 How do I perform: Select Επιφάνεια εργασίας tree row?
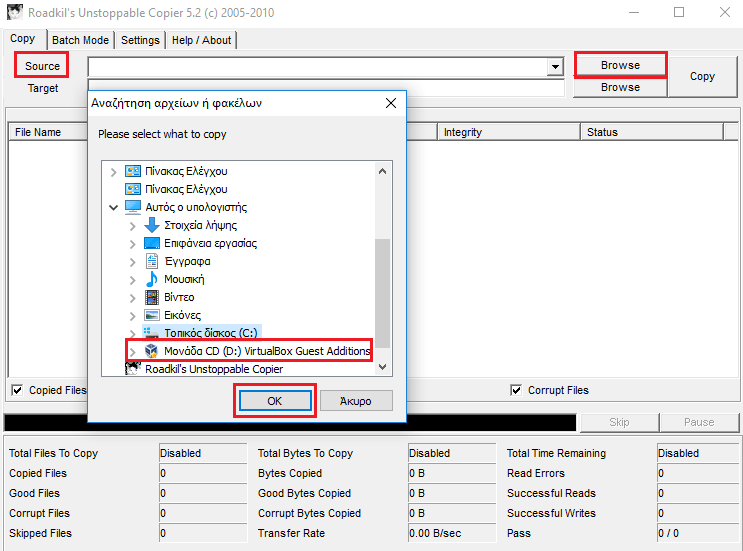click(x=210, y=243)
